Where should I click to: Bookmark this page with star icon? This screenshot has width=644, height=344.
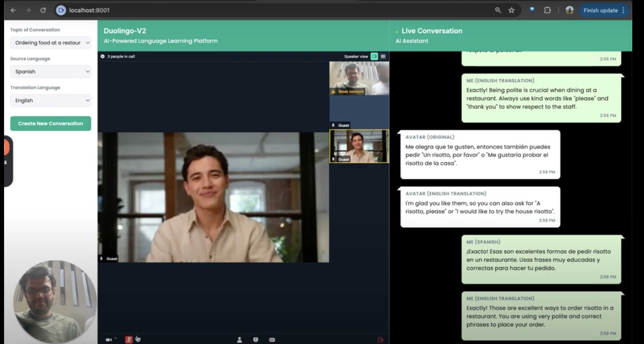(512, 10)
